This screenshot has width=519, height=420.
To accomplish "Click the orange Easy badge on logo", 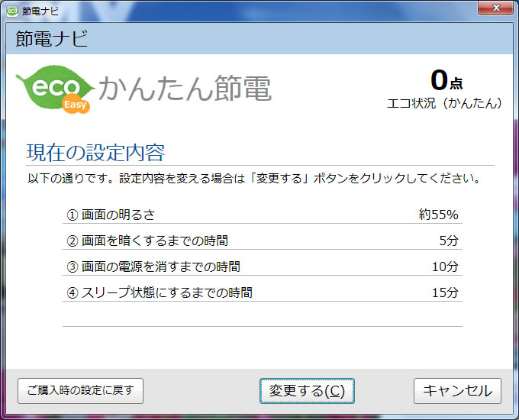I will (76, 106).
